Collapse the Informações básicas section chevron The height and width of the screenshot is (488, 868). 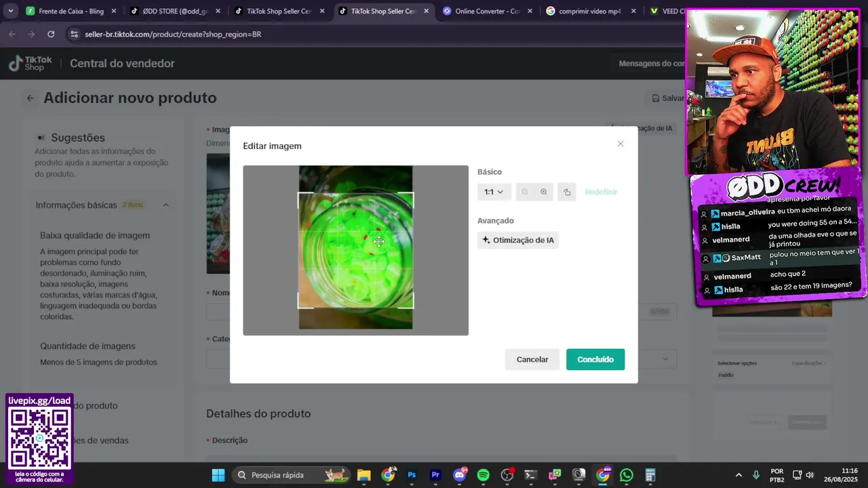165,205
